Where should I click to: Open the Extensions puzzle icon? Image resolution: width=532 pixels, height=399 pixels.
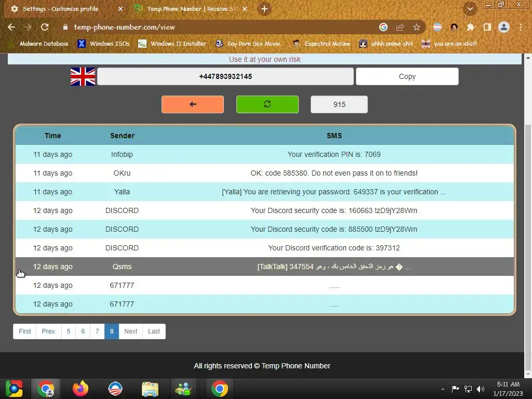click(x=471, y=27)
